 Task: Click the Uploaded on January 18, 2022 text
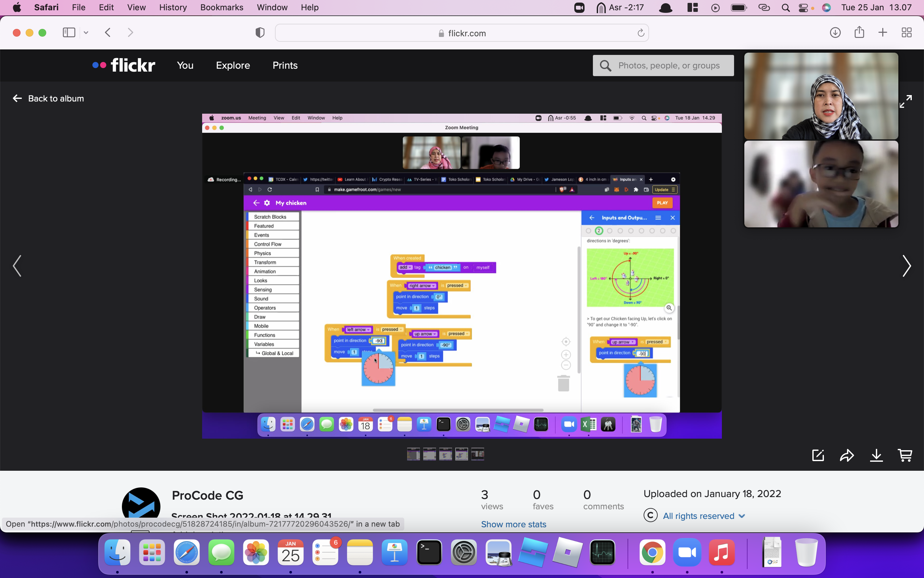[x=712, y=494]
